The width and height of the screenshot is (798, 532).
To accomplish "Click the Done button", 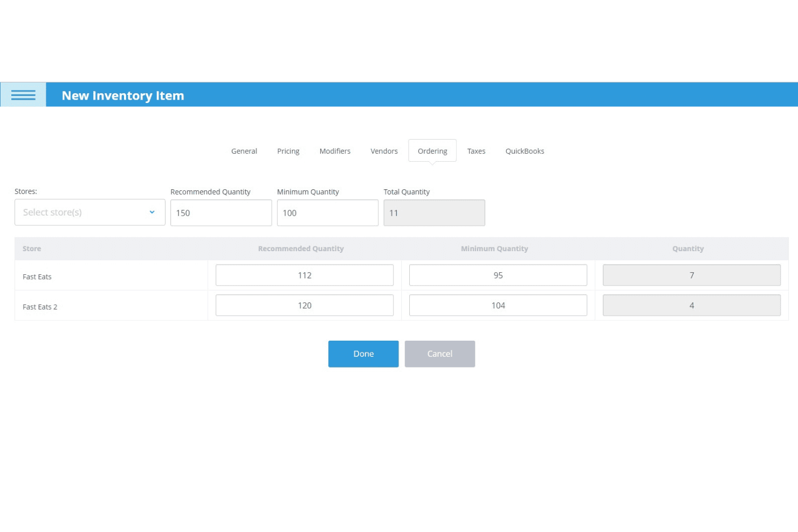I will coord(363,354).
